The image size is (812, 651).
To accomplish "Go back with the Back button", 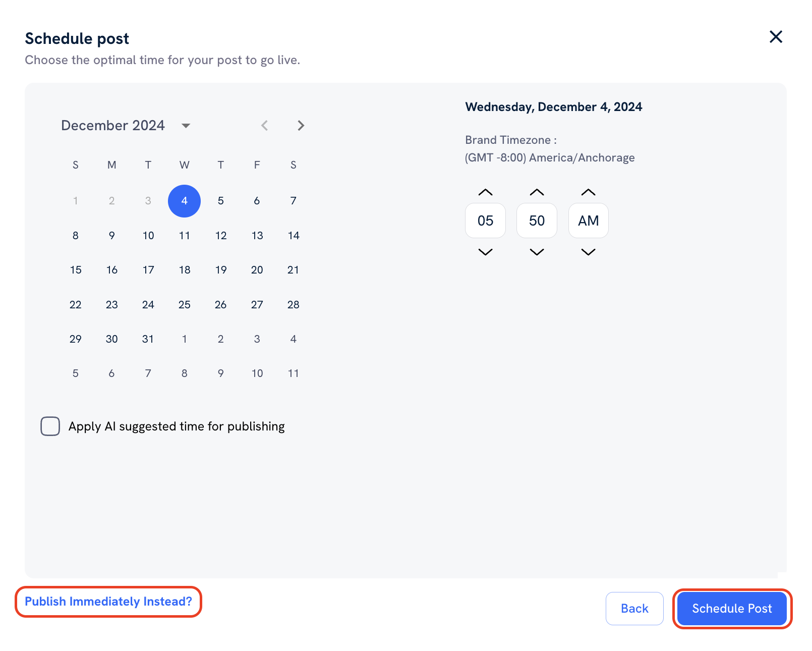I will pyautogui.click(x=634, y=609).
